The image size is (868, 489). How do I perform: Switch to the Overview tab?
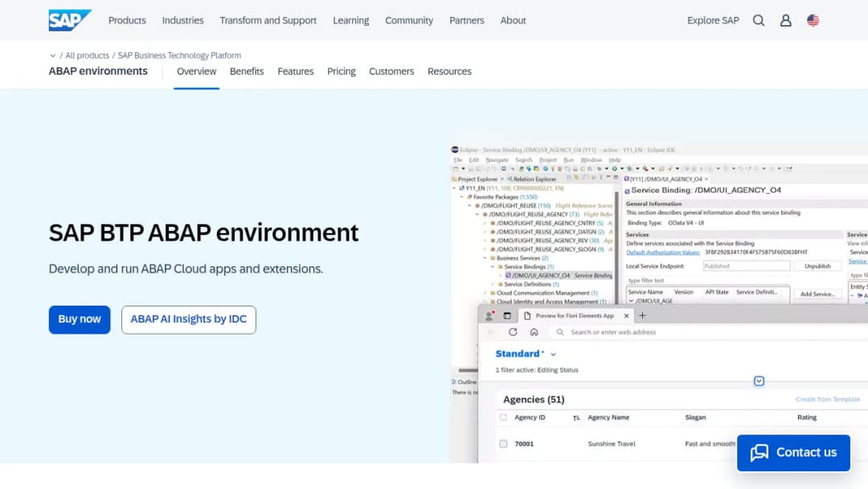197,72
